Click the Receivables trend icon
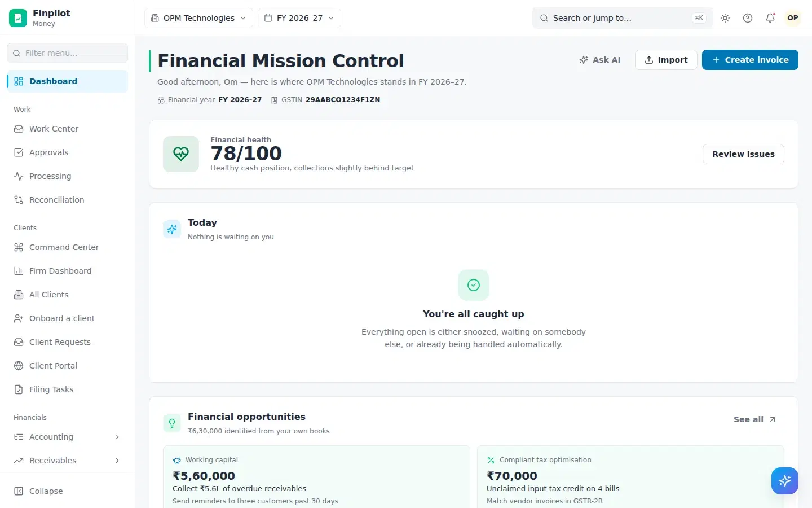This screenshot has width=812, height=508. point(19,461)
